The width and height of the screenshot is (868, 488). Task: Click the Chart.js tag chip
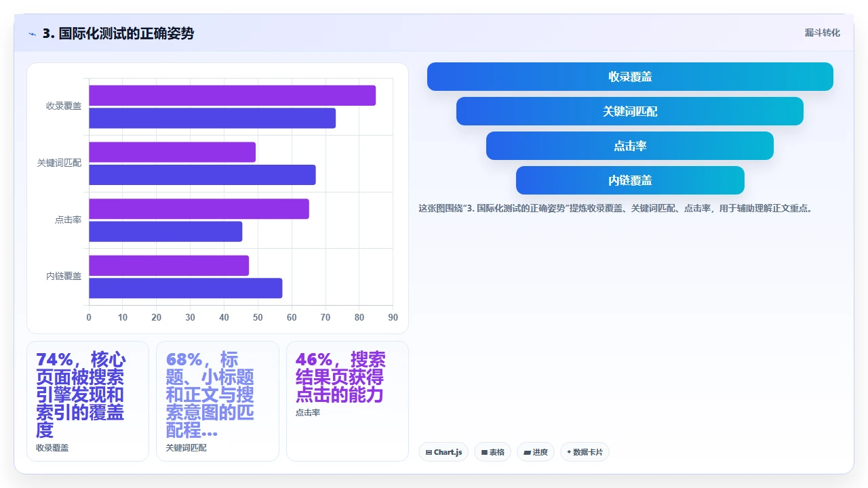click(444, 452)
